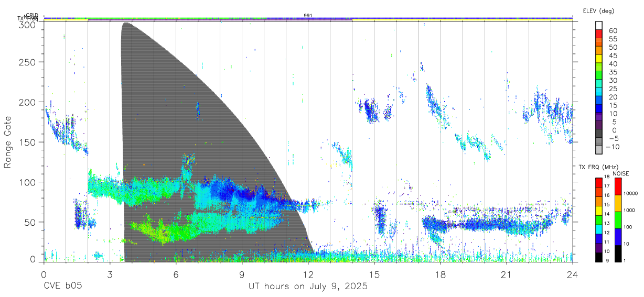
Task: Pick the cyan 12–13 MHz TX FRQ swatch
Action: (599, 229)
